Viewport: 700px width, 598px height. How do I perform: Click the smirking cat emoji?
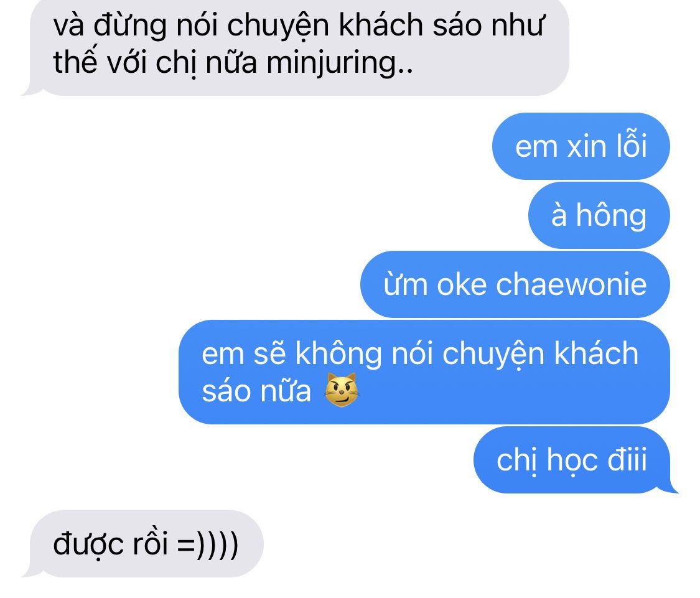[342, 390]
